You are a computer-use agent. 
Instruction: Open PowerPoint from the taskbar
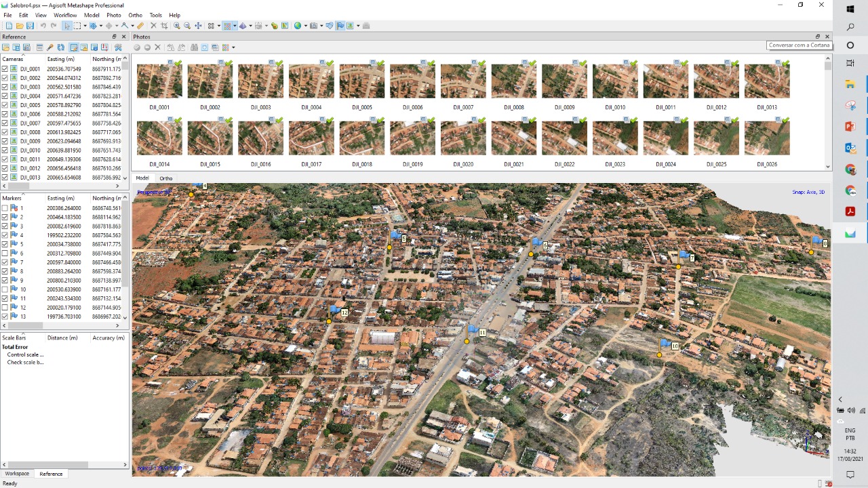point(850,127)
